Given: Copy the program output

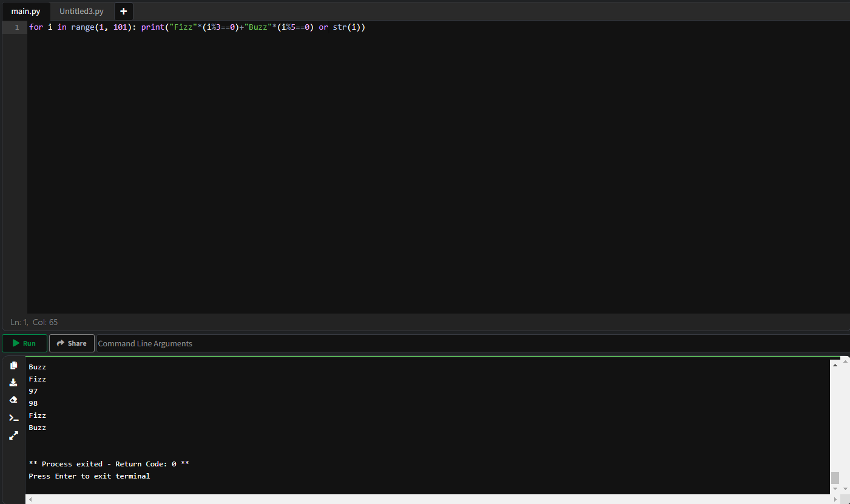Looking at the screenshot, I should coord(13,365).
